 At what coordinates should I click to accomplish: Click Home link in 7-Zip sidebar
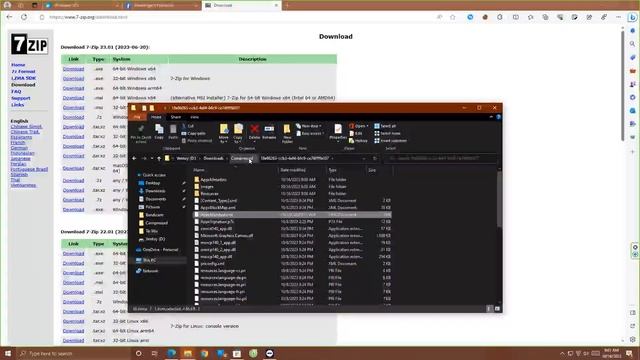click(x=18, y=65)
